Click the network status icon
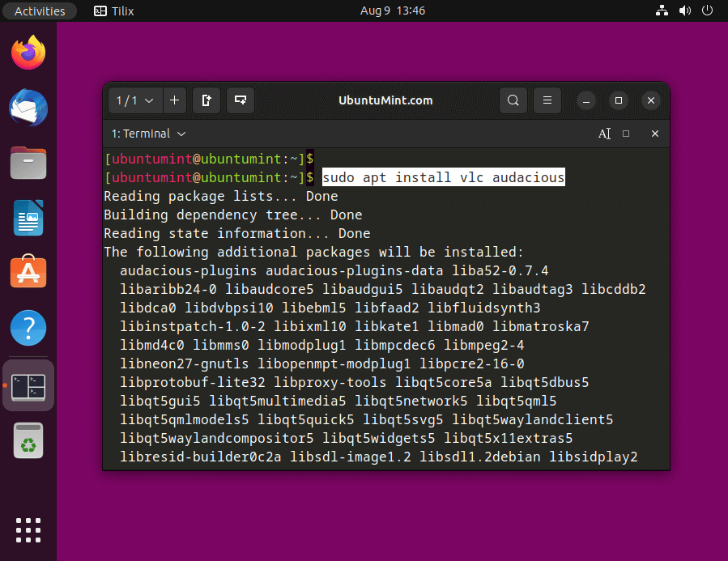The image size is (728, 561). click(x=662, y=11)
